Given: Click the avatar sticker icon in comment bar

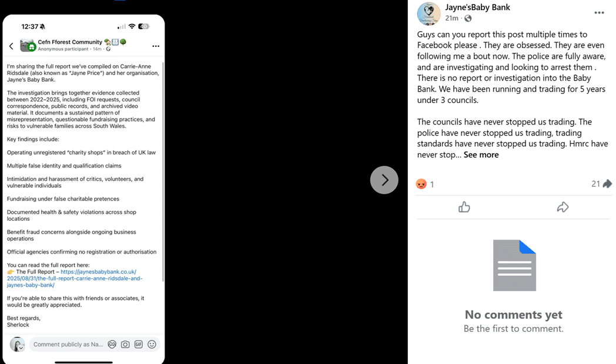Looking at the screenshot, I should click(x=112, y=345).
